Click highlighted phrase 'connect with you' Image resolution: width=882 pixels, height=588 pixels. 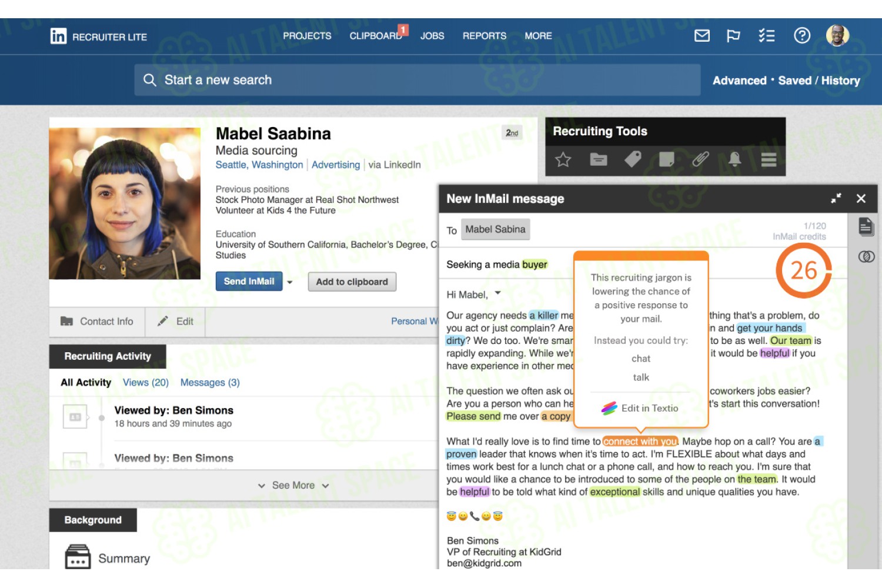640,442
